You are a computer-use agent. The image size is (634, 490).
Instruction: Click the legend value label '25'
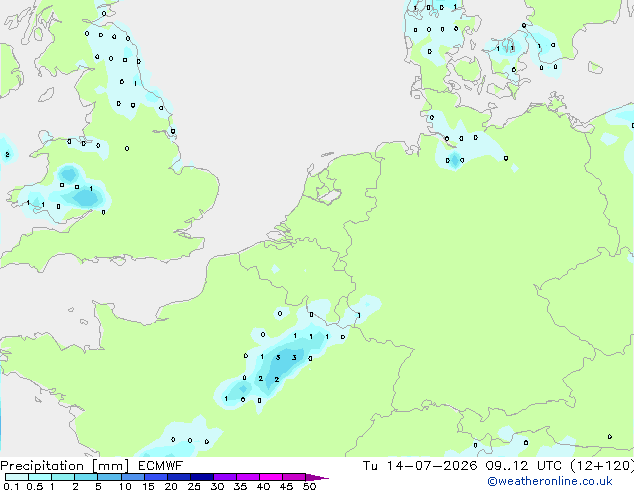[194, 486]
